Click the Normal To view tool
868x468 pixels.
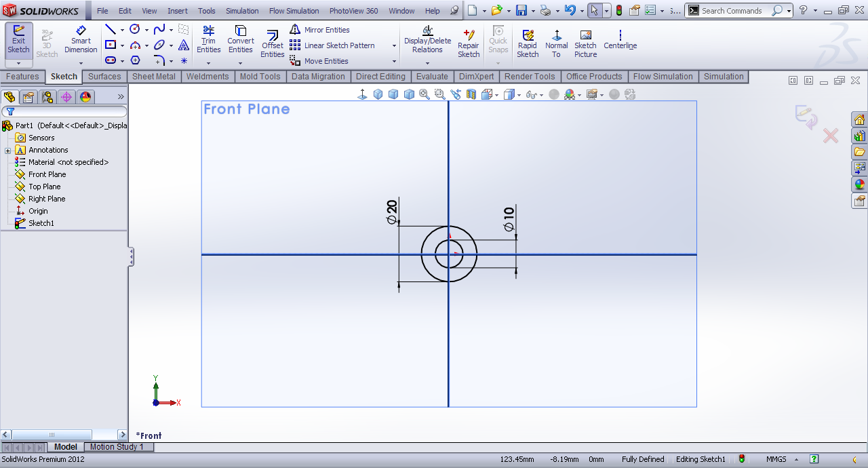pyautogui.click(x=557, y=44)
